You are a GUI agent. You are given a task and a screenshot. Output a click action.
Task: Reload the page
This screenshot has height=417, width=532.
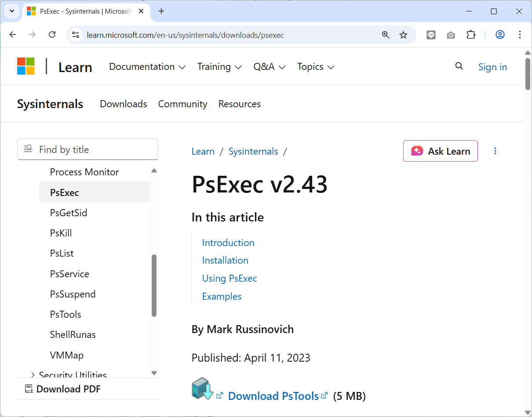(x=52, y=35)
